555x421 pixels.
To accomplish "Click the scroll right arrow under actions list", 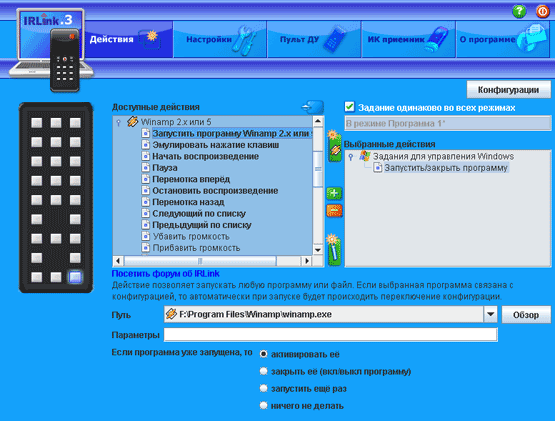I will 307,261.
